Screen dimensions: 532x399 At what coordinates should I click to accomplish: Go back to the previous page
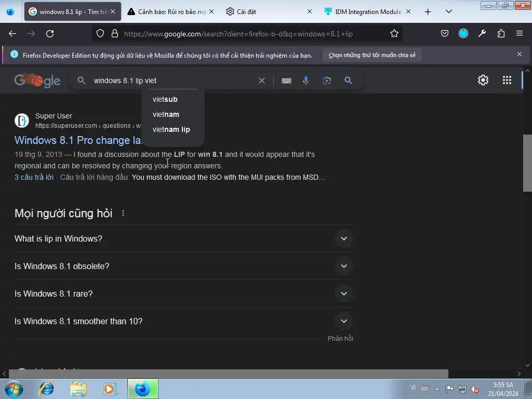point(12,34)
